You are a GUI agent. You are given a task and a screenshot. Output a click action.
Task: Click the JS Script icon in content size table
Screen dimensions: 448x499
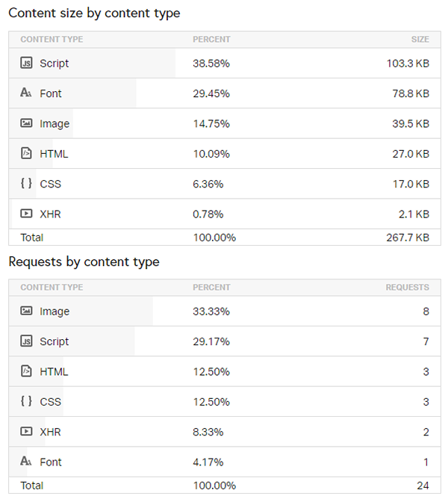point(26,63)
